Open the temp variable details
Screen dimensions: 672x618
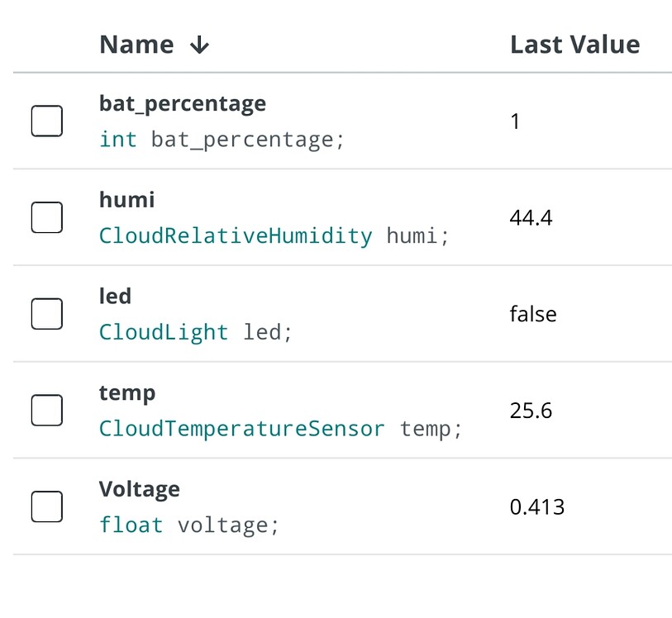(126, 393)
